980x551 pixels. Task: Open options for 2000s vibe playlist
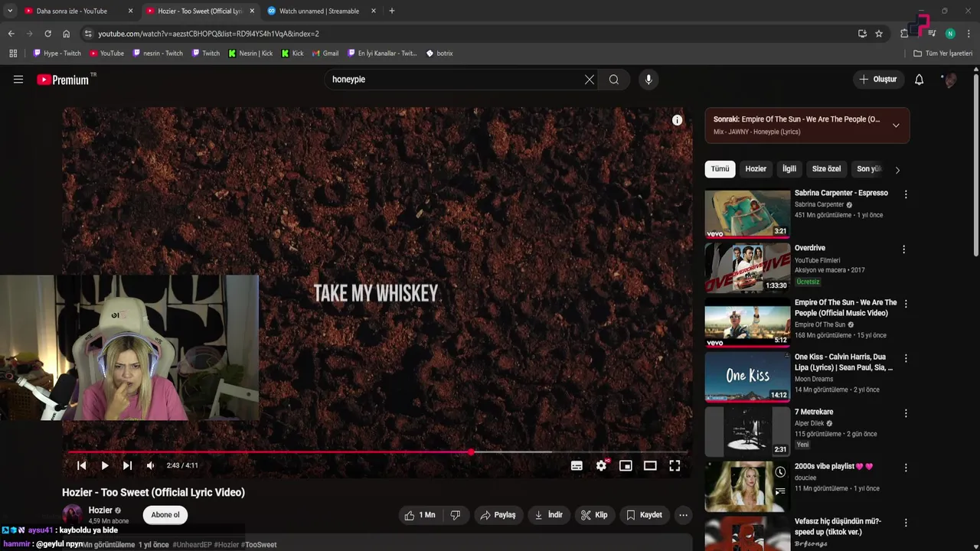tap(906, 468)
